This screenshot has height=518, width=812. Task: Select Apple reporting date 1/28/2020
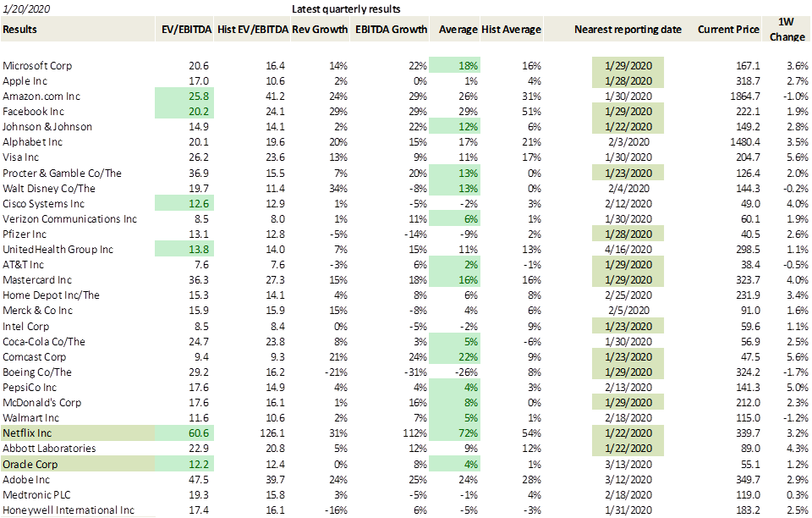(x=628, y=80)
